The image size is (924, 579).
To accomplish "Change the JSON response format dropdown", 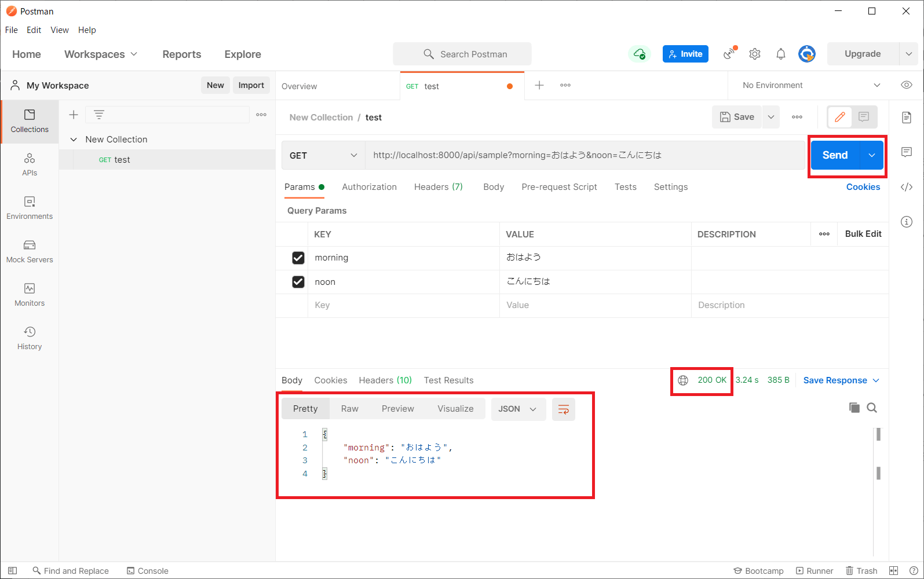I will point(518,409).
